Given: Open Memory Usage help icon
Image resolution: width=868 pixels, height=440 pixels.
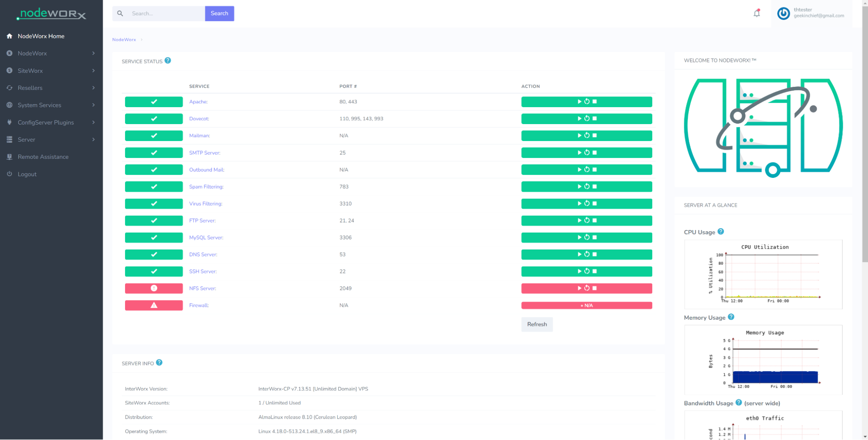Looking at the screenshot, I should pyautogui.click(x=731, y=317).
